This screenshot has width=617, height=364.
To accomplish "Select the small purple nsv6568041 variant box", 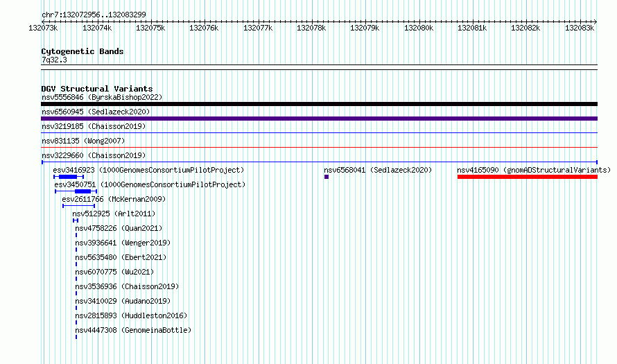I will pos(327,177).
